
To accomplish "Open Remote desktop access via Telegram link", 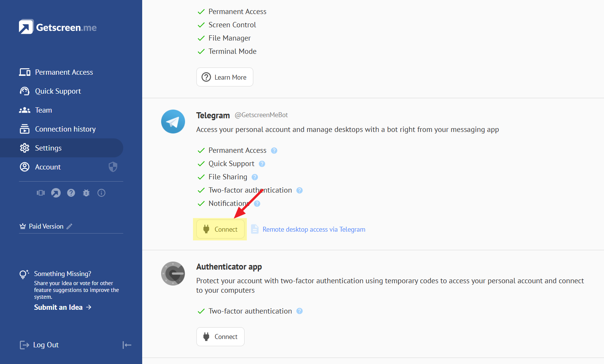I will click(x=314, y=229).
